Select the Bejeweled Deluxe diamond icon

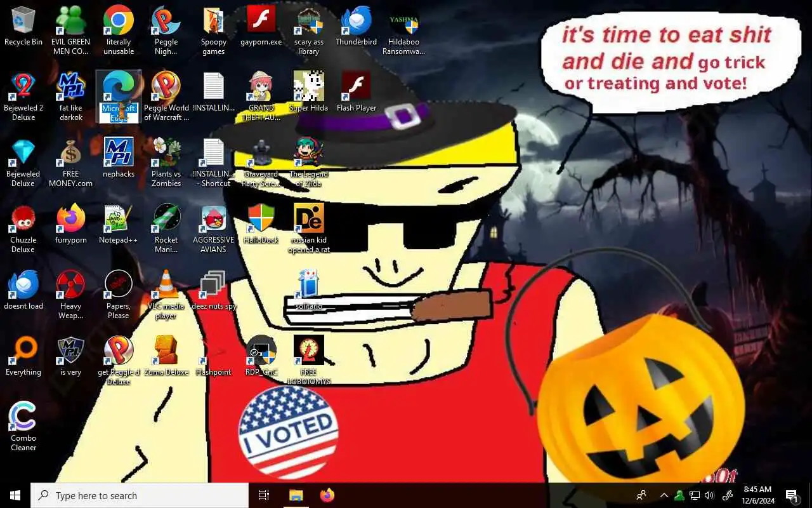point(23,163)
